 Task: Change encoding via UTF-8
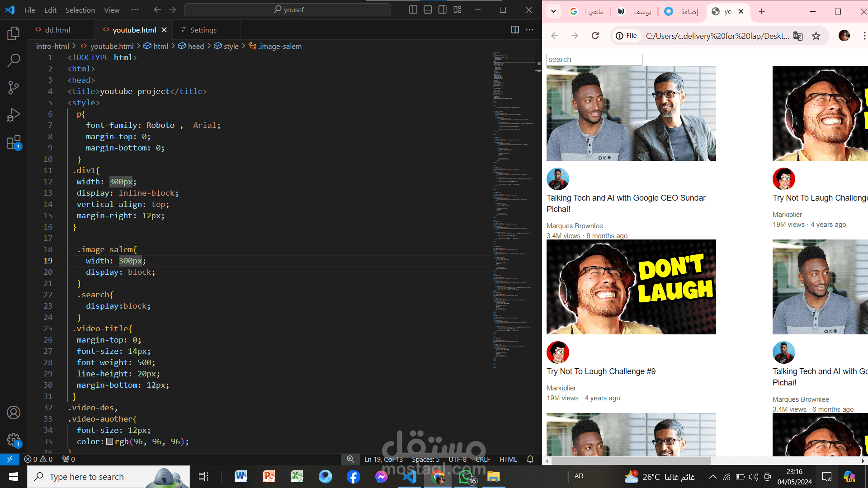click(458, 459)
